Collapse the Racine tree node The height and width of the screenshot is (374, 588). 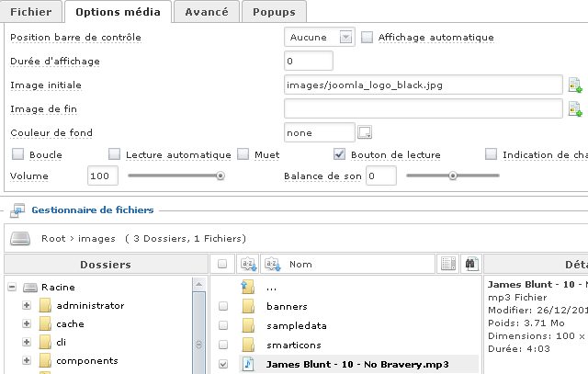point(12,287)
